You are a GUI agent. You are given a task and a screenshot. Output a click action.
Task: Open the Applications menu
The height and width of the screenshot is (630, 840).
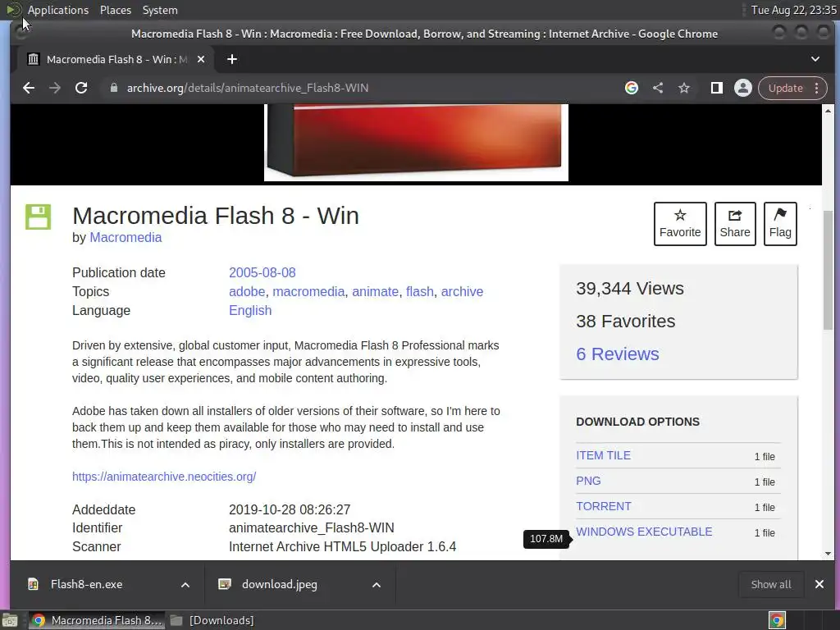58,10
